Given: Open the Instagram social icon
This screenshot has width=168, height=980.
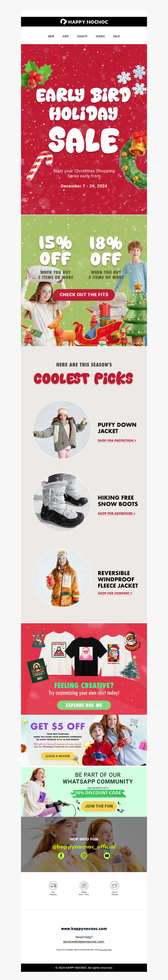Looking at the screenshot, I should [x=84, y=856].
